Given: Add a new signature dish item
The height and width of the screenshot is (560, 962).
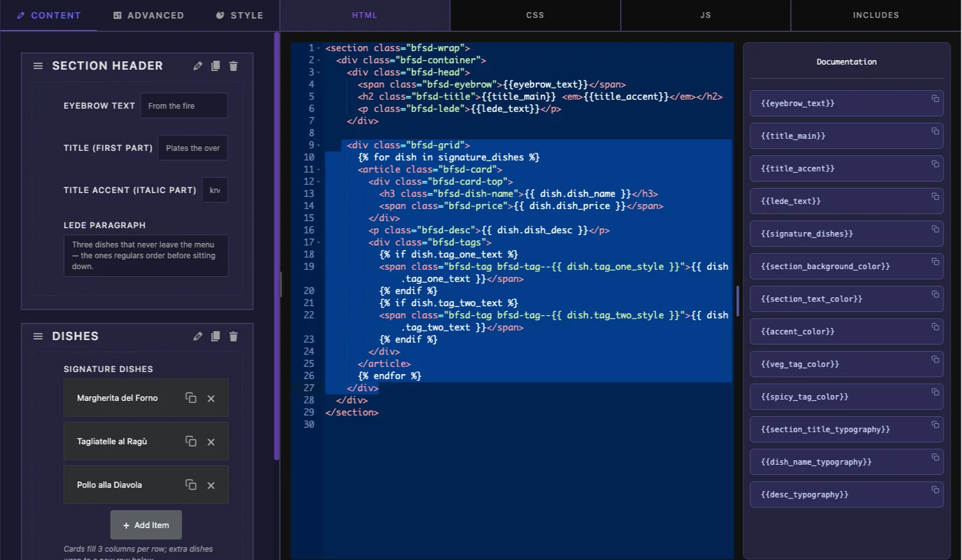Looking at the screenshot, I should click(x=146, y=525).
